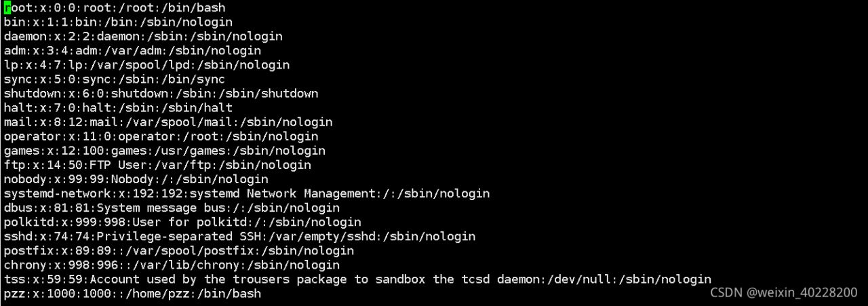
Task: Select the Nobody account line
Action: tap(136, 180)
